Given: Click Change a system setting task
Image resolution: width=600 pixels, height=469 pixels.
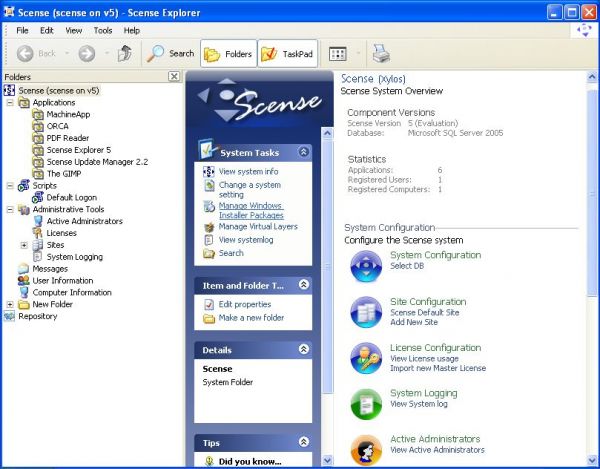Looking at the screenshot, I should (250, 190).
